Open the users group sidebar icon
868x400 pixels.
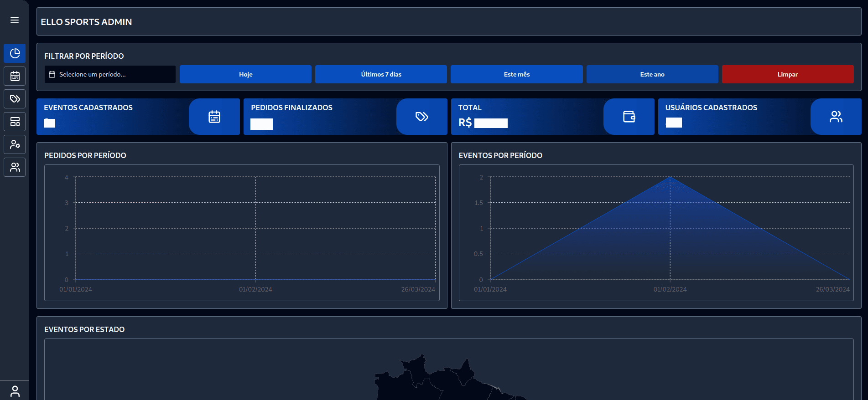pyautogui.click(x=15, y=167)
